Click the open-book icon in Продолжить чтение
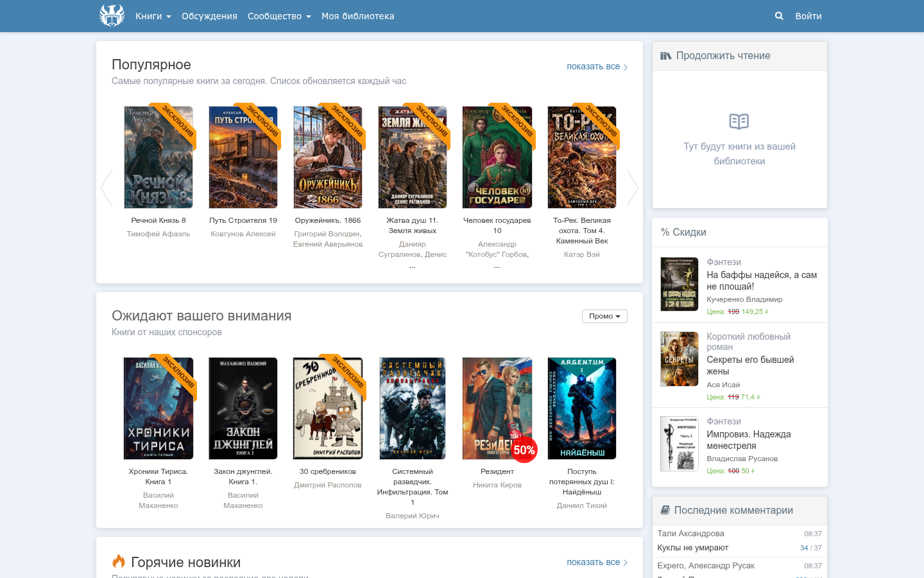 pos(739,121)
